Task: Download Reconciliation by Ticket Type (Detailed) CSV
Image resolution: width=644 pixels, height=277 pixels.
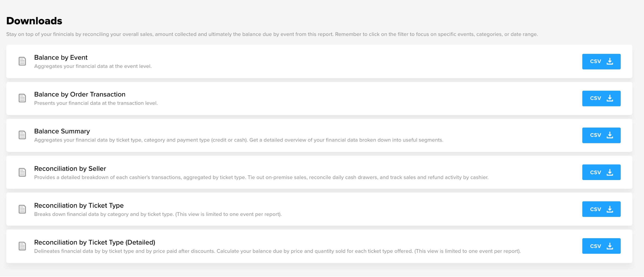Action: 601,246
